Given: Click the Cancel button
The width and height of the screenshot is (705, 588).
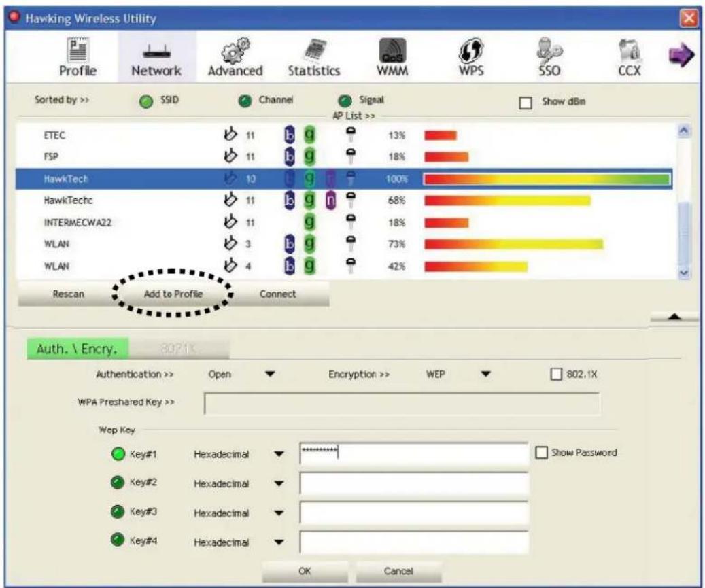Looking at the screenshot, I should (x=398, y=571).
